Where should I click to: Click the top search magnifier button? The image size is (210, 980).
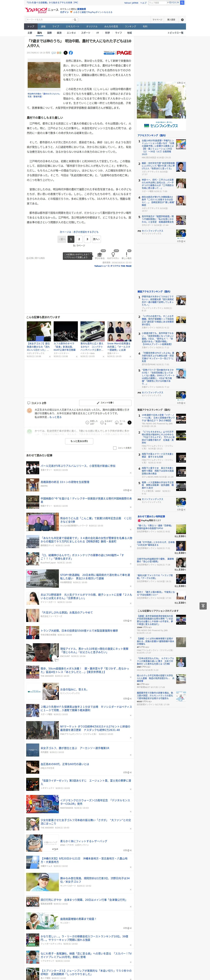coord(182,3)
